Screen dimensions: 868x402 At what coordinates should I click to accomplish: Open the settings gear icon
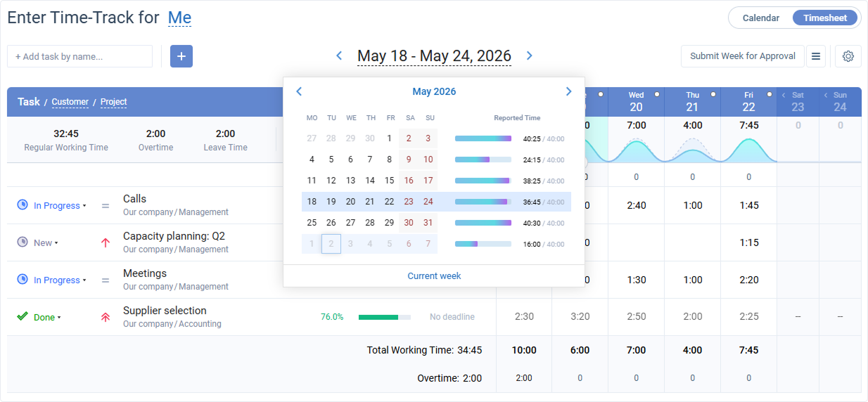click(848, 56)
